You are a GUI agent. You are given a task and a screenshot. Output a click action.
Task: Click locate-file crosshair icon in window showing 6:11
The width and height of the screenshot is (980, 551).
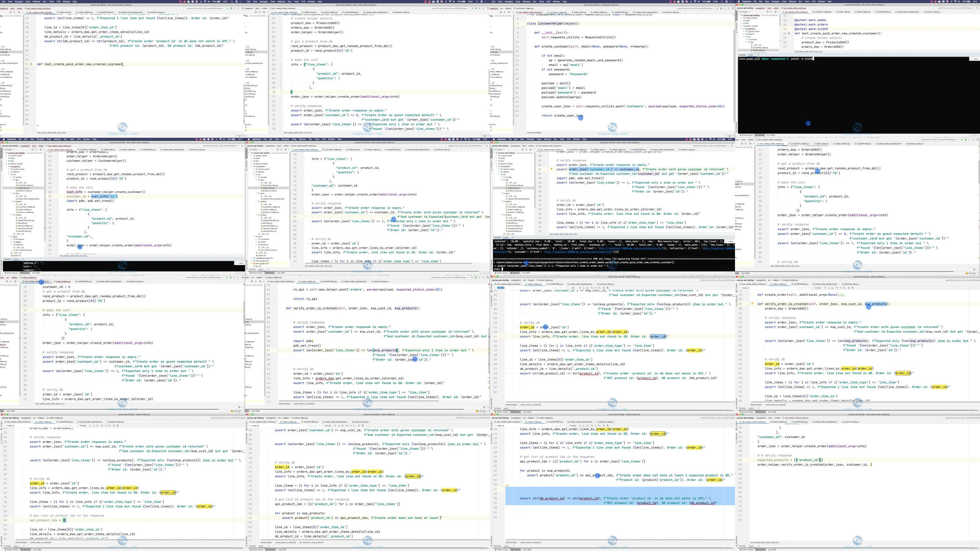[32, 149]
